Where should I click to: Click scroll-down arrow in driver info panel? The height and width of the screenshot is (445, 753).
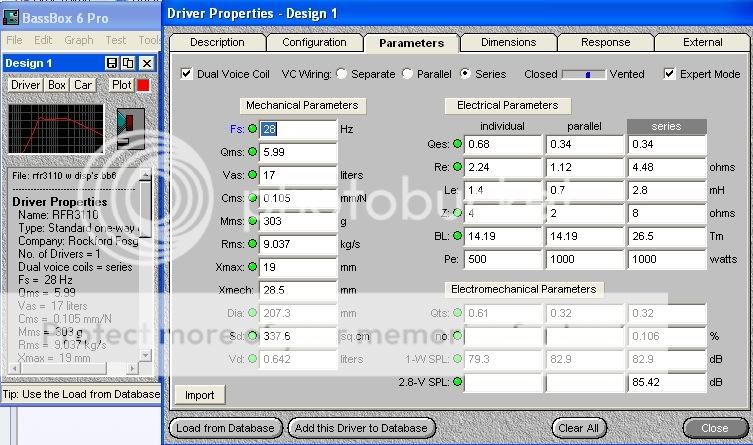[146, 355]
